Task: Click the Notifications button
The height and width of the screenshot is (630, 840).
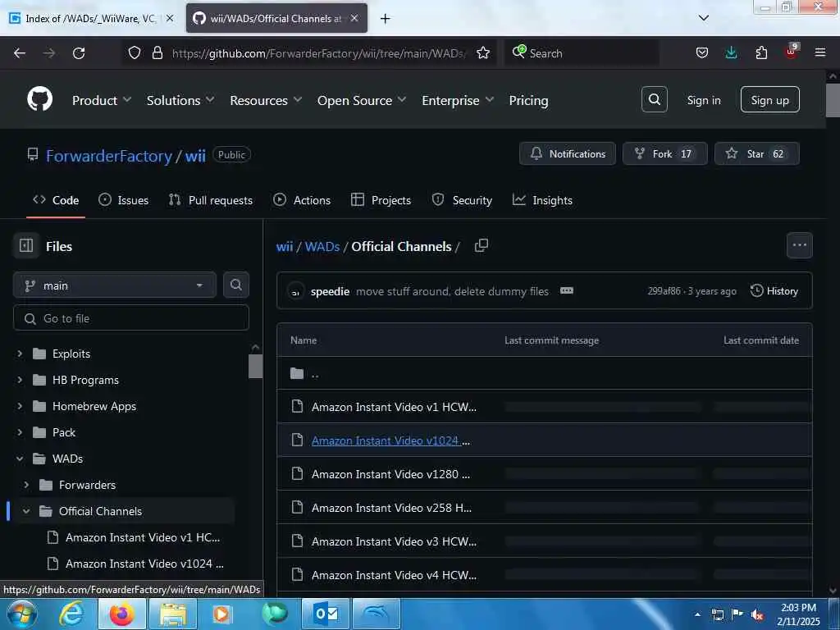Action: click(x=568, y=153)
